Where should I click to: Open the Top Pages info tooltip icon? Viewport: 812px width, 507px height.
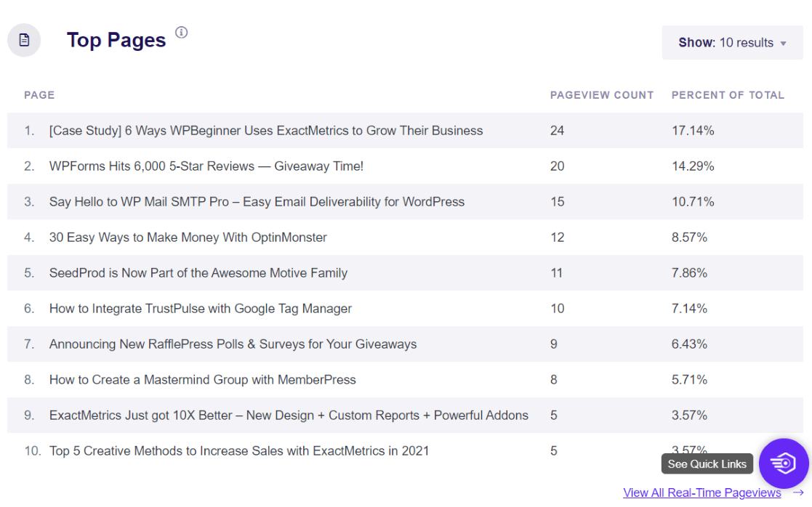[181, 33]
